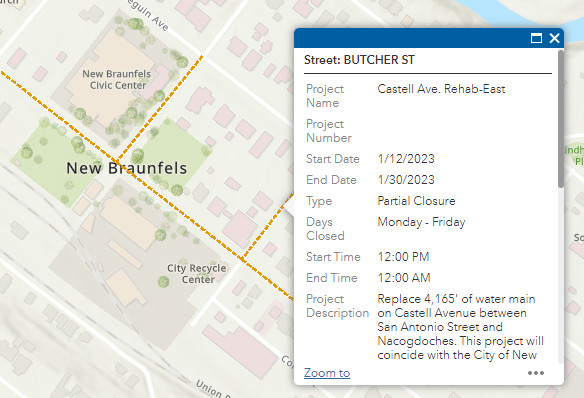Click the Start Date value 1/12/2023
The height and width of the screenshot is (398, 584).
pos(406,159)
